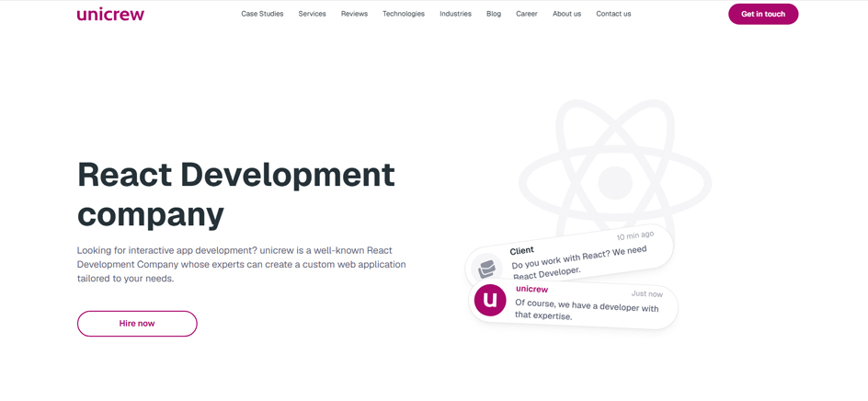This screenshot has height=401, width=868.
Task: Click the 'Client' sender name in chat
Action: [x=522, y=251]
